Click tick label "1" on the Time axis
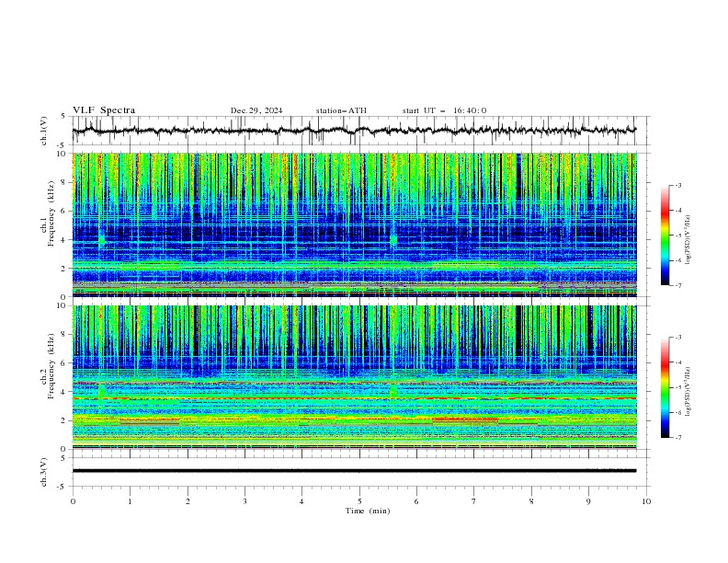This screenshot has width=728, height=563. [130, 501]
